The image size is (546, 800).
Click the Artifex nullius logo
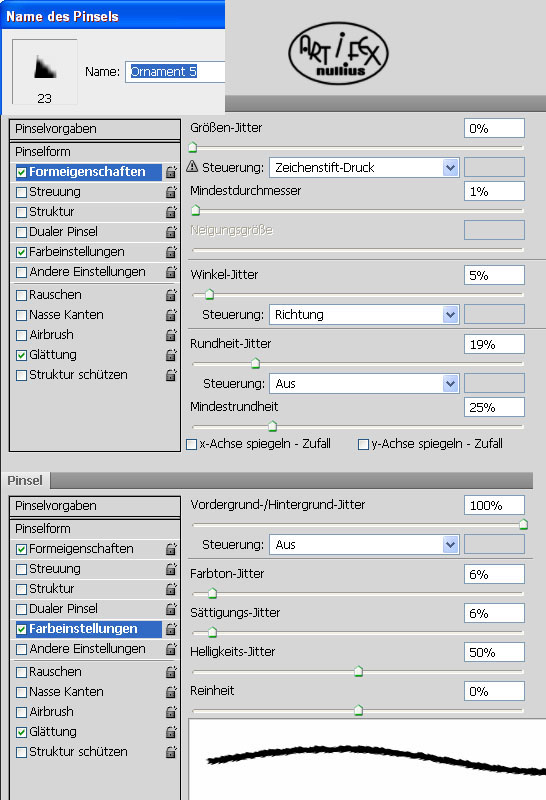338,53
